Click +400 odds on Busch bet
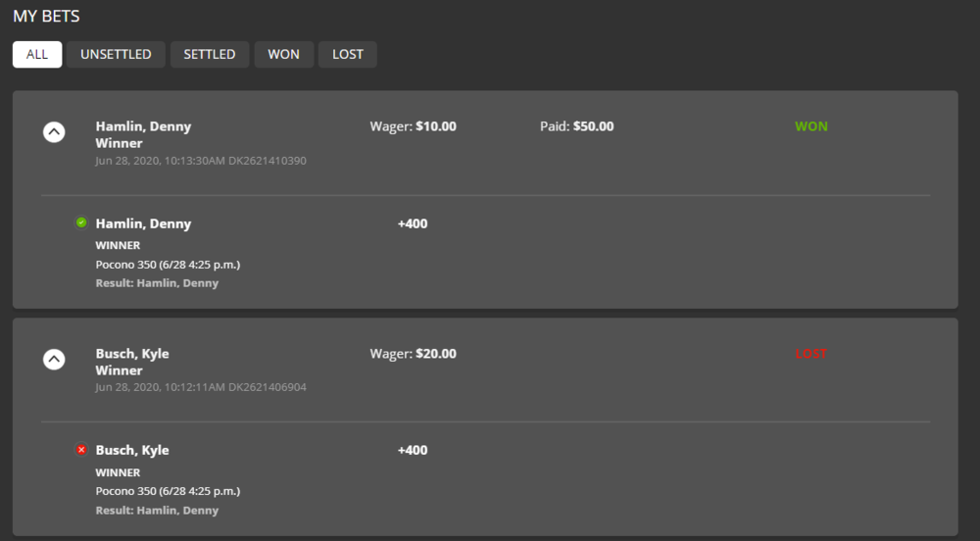The height and width of the screenshot is (541, 980). click(x=413, y=450)
